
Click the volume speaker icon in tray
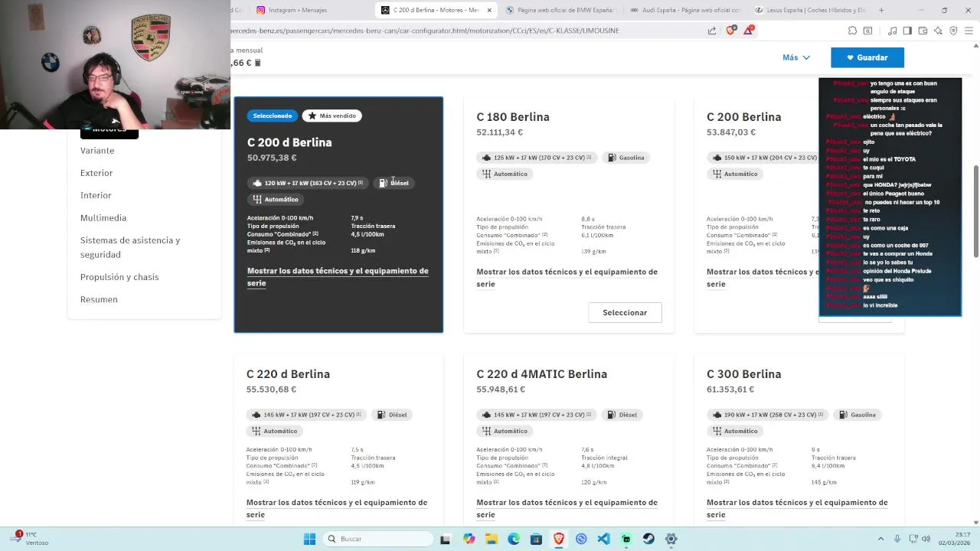coord(927,539)
